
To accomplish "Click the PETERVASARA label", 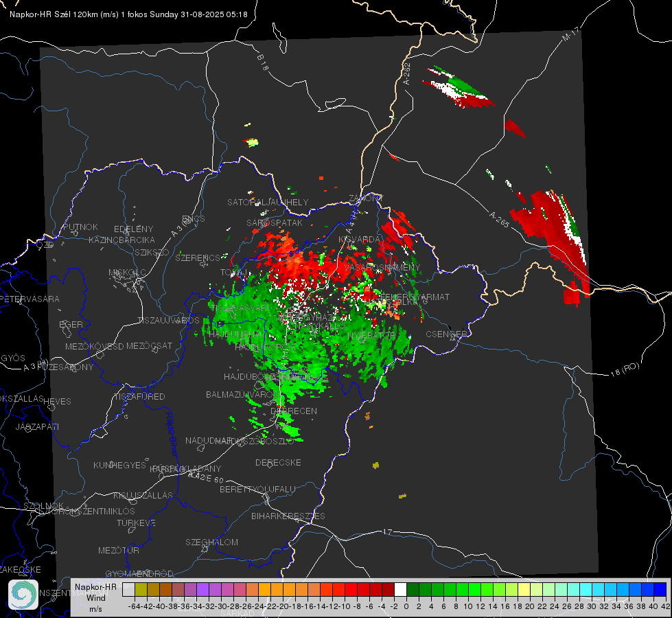I will click(x=30, y=299).
